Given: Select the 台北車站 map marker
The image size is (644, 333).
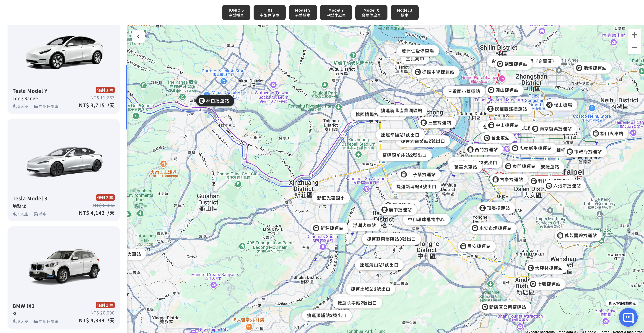Looking at the screenshot, I should click(x=498, y=138).
